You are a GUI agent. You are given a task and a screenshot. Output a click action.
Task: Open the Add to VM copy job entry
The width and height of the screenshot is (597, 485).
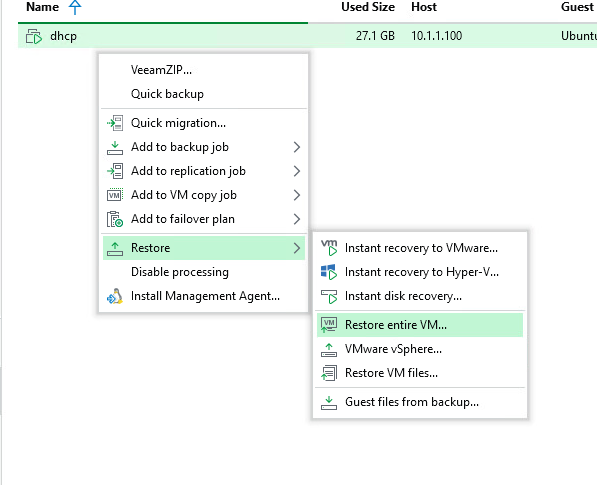coord(204,195)
